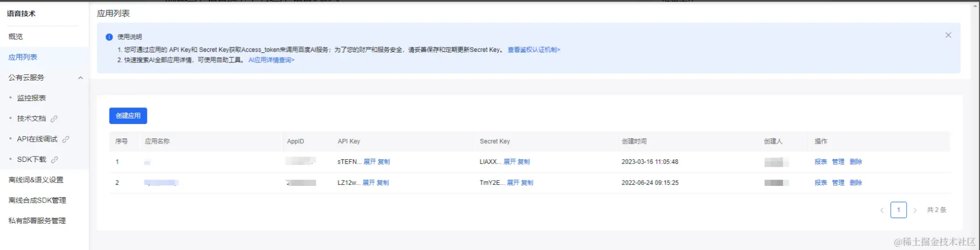Open 概览 in the sidebar
This screenshot has height=250, width=980.
click(15, 36)
